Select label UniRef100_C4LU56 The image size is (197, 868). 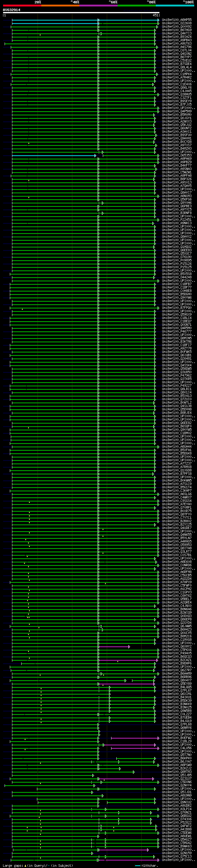[177, 748]
